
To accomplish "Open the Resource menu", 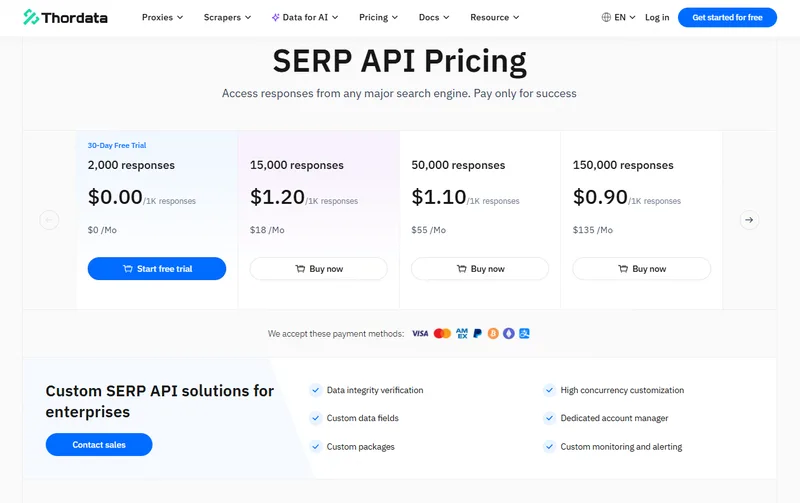I will point(494,17).
